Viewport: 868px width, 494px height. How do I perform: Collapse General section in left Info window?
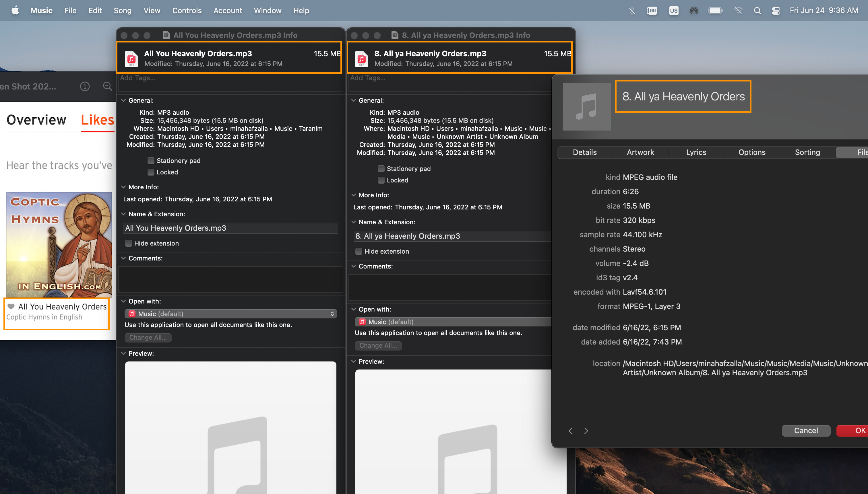pyautogui.click(x=123, y=100)
